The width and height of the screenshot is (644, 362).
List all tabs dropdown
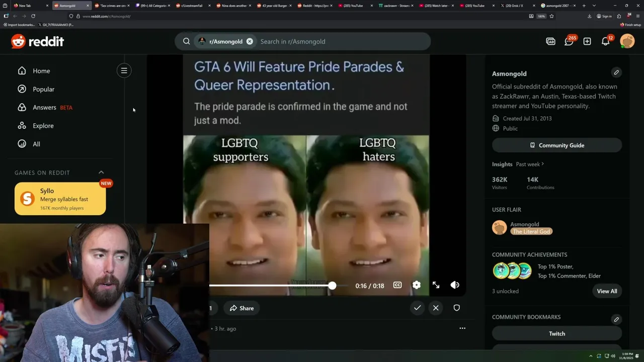coord(594,6)
